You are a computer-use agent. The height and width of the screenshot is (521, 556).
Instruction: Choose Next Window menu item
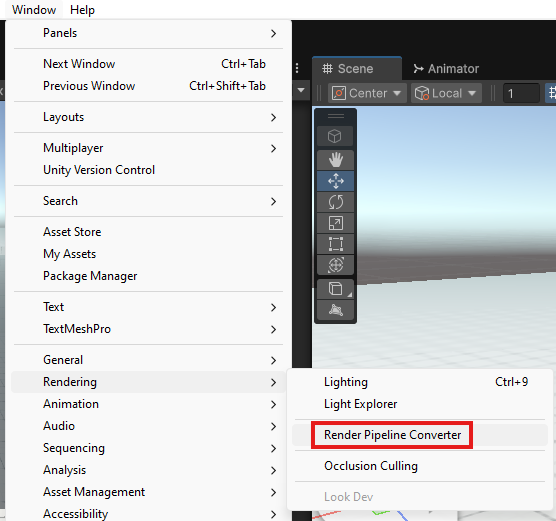coord(148,64)
